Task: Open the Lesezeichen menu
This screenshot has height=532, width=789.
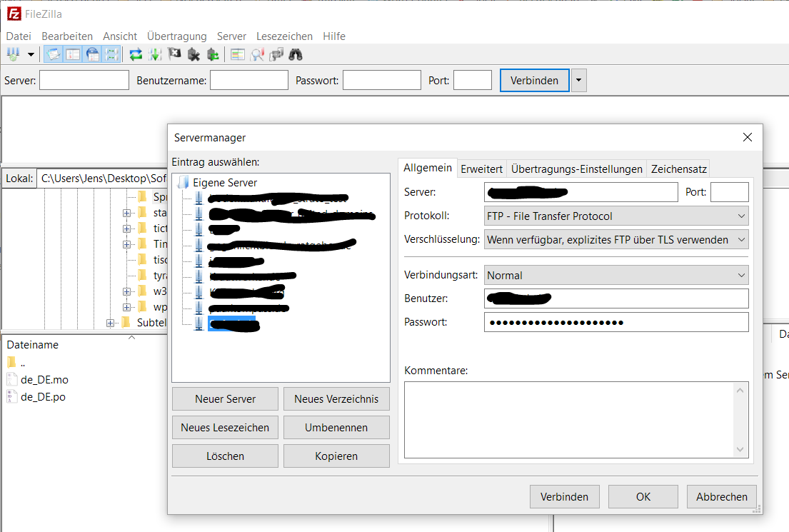Action: pos(284,36)
